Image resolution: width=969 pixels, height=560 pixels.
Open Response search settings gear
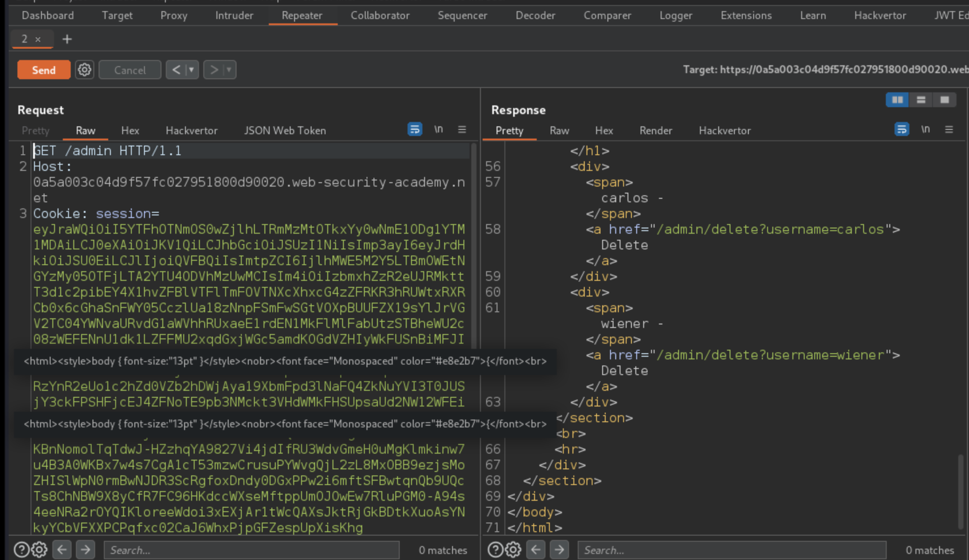(x=513, y=550)
